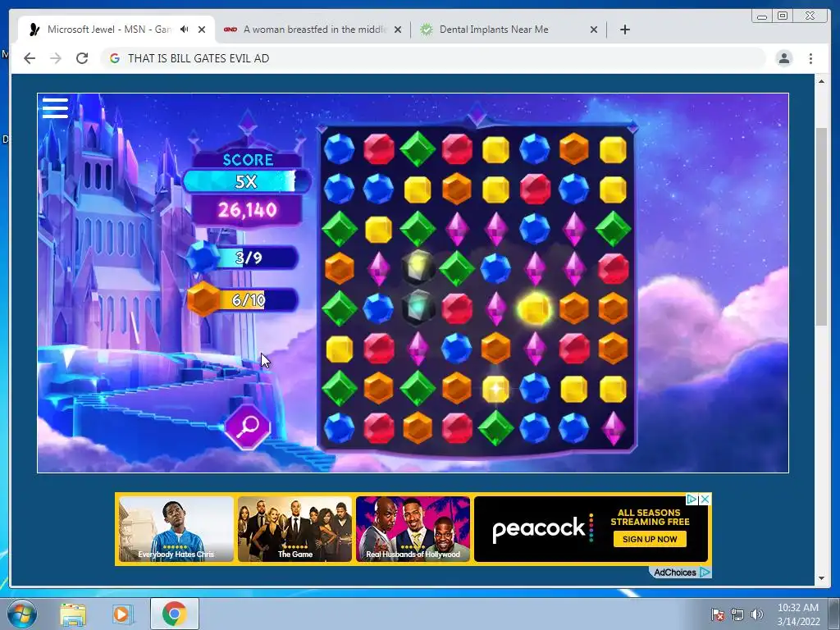
Task: Open the game hamburger menu
Action: [x=55, y=107]
